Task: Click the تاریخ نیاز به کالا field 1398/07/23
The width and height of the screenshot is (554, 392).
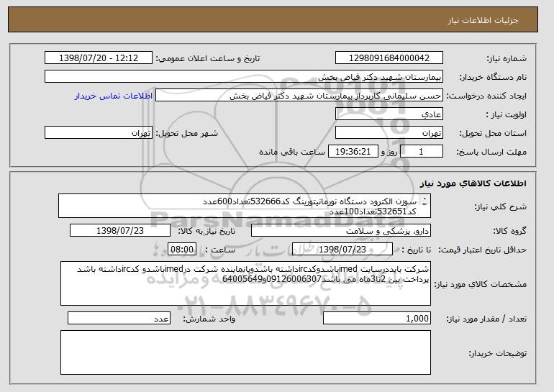Action: (x=120, y=231)
